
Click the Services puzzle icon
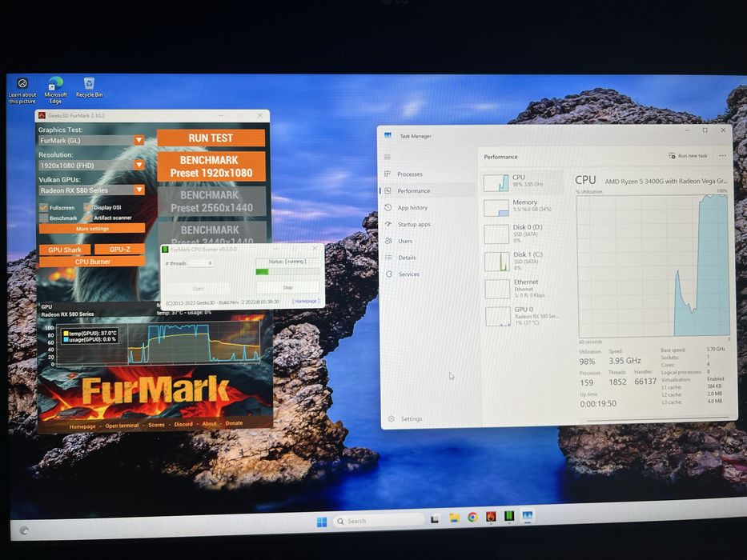(389, 274)
